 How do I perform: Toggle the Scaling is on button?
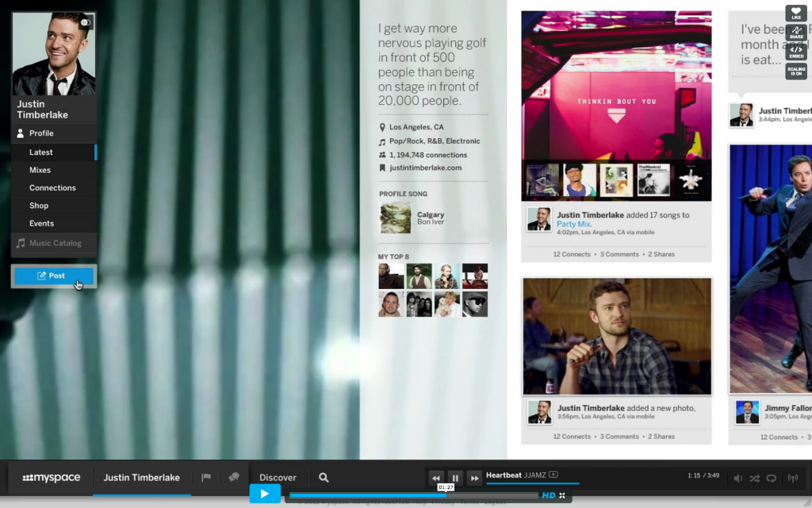click(x=796, y=71)
